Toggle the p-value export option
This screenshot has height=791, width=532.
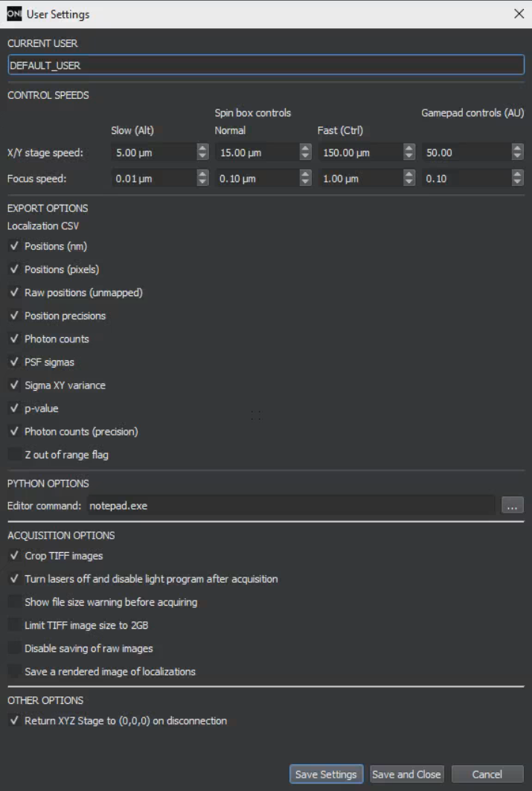click(14, 408)
